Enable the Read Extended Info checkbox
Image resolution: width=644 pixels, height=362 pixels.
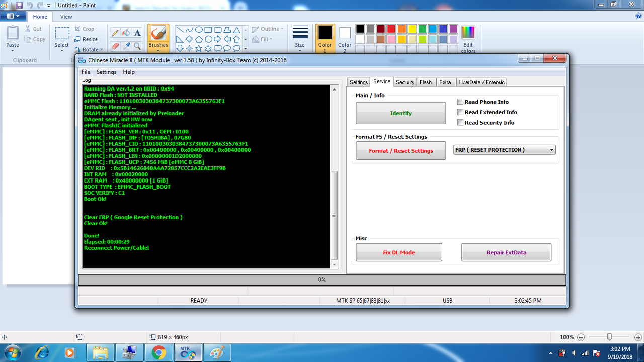pos(460,112)
